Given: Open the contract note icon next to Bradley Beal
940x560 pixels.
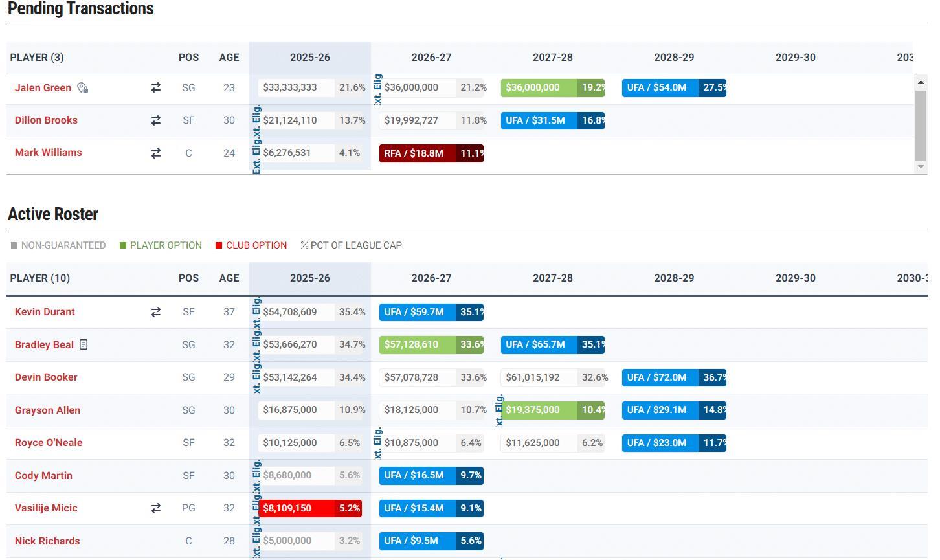Looking at the screenshot, I should pyautogui.click(x=84, y=344).
